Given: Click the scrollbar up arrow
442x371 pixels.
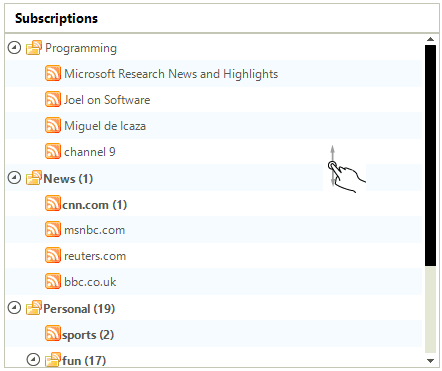Looking at the screenshot, I should pos(430,39).
